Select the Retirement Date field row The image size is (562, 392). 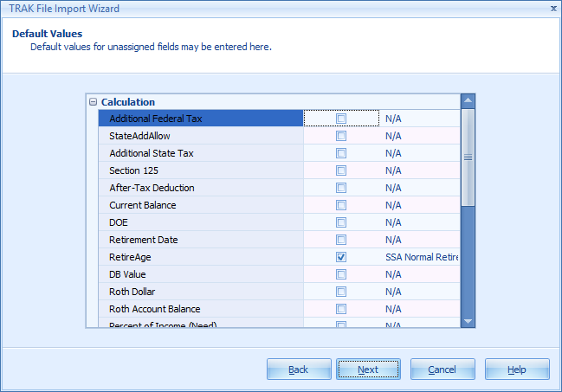pyautogui.click(x=200, y=240)
